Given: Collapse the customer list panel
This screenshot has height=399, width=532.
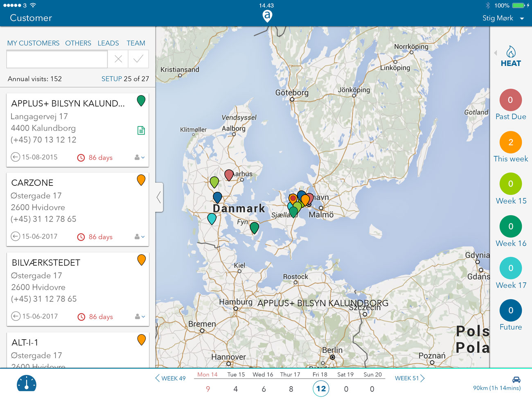Looking at the screenshot, I should (x=159, y=197).
